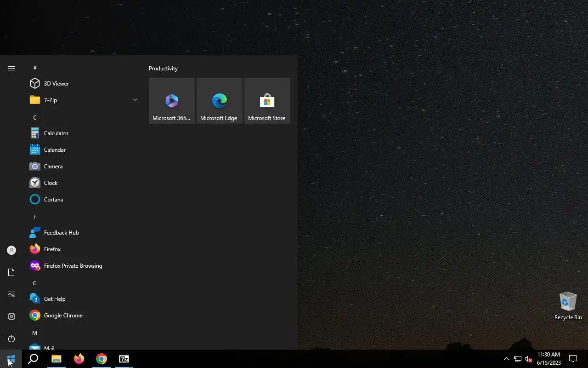Open the clock showing 11:30 AM
Screen dimensions: 588x368
pyautogui.click(x=548, y=359)
